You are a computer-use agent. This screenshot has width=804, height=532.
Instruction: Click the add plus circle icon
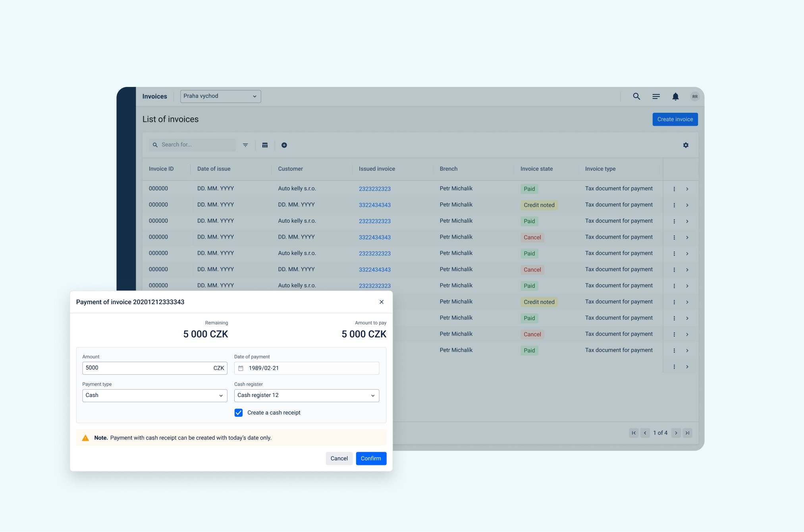point(284,145)
